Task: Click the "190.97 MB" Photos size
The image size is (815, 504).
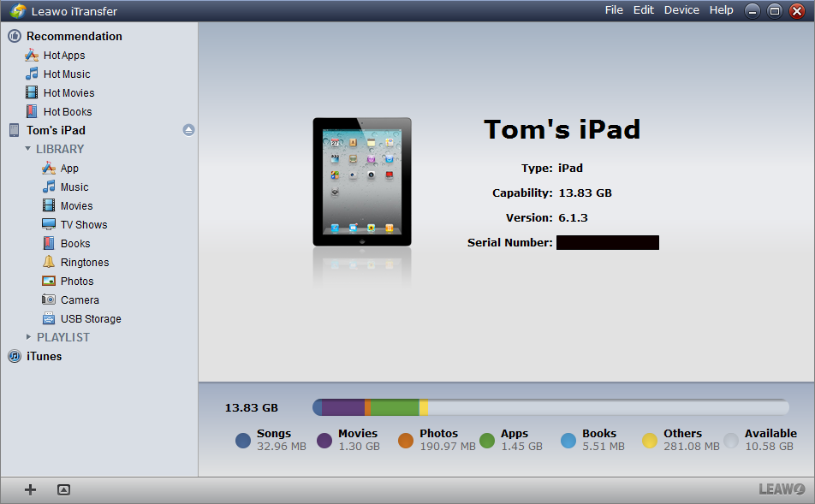Action: point(448,447)
